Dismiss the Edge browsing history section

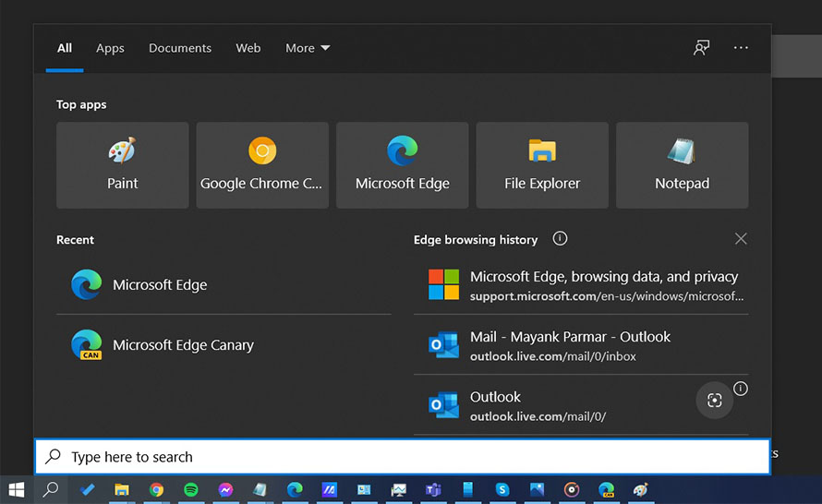(x=741, y=239)
